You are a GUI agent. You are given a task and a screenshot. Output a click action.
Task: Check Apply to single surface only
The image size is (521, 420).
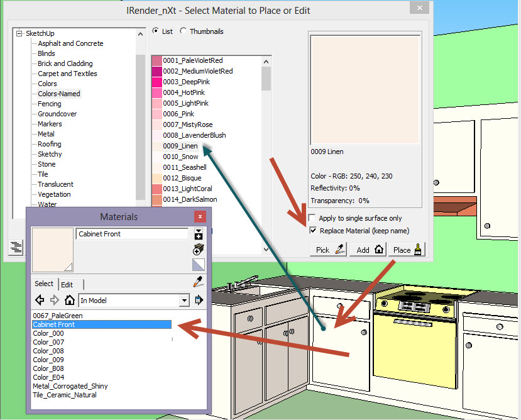(x=312, y=218)
